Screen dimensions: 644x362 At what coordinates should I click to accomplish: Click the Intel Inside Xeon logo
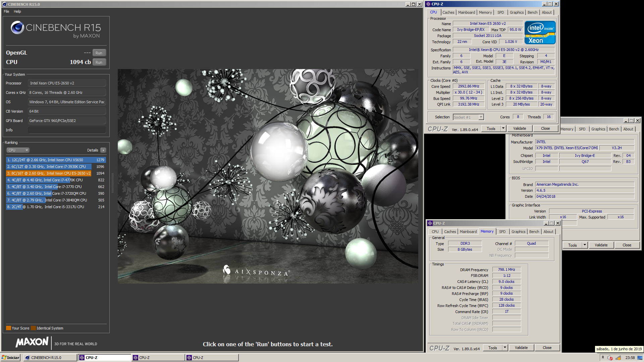click(540, 33)
